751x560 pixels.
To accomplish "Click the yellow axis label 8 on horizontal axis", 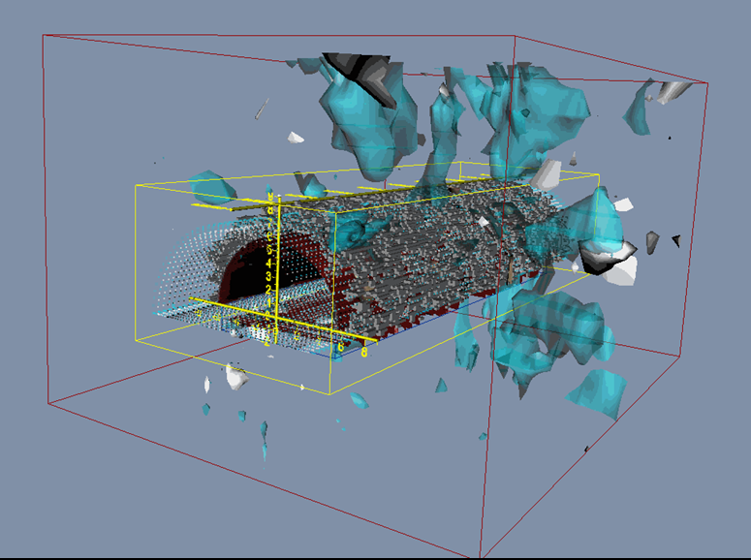I will (x=363, y=353).
